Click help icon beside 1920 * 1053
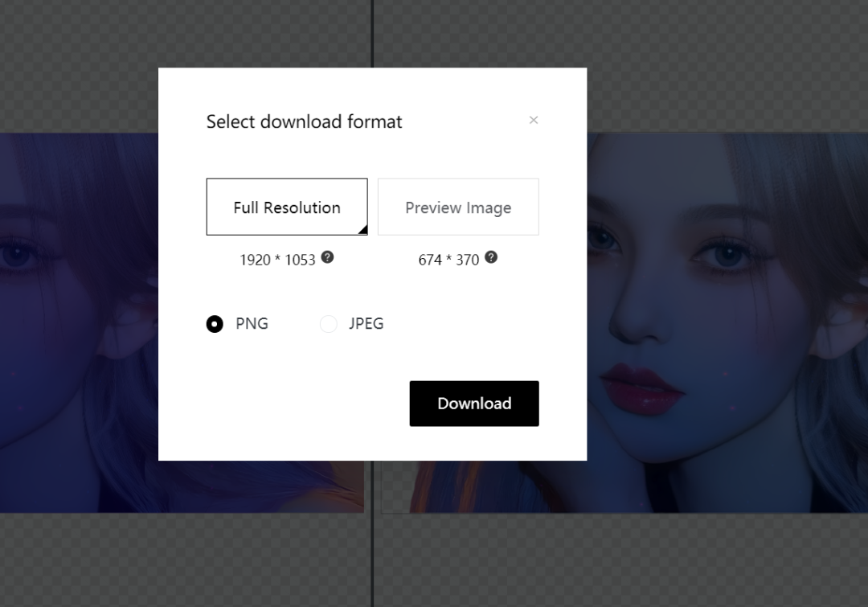The width and height of the screenshot is (868, 607). point(327,257)
